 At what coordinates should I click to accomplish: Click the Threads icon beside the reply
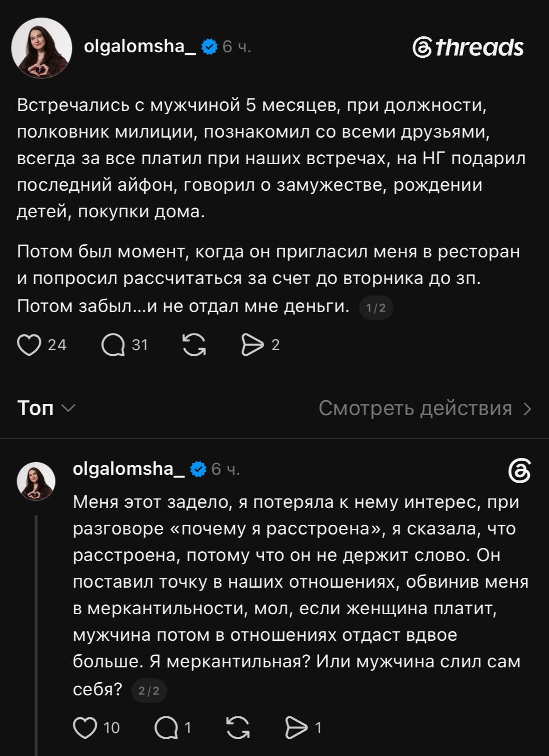pos(520,471)
